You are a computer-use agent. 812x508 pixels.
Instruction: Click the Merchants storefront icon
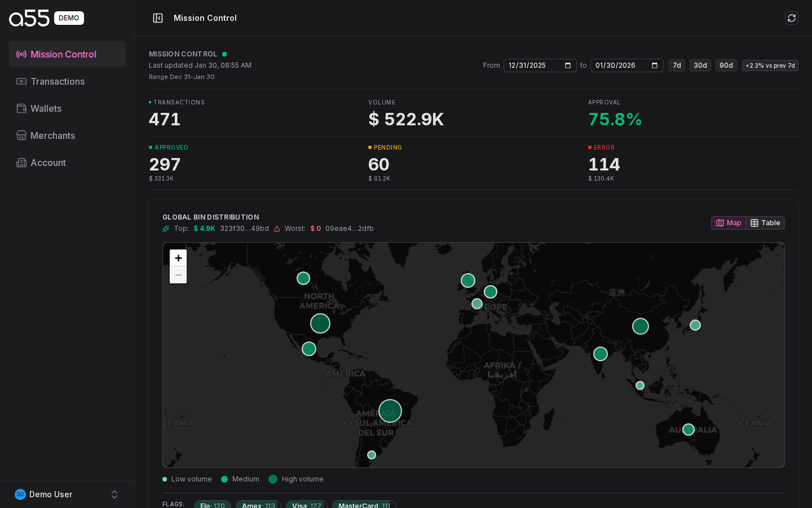click(x=21, y=135)
